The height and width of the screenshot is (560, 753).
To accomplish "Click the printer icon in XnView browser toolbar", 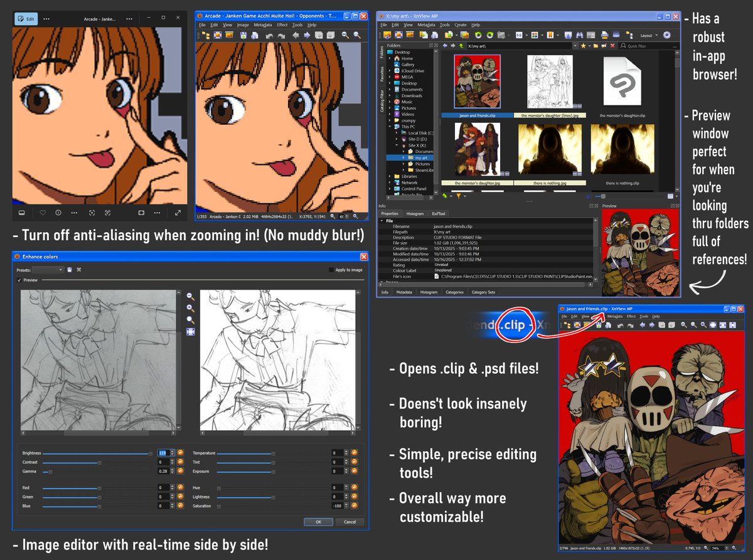I will pyautogui.click(x=604, y=35).
